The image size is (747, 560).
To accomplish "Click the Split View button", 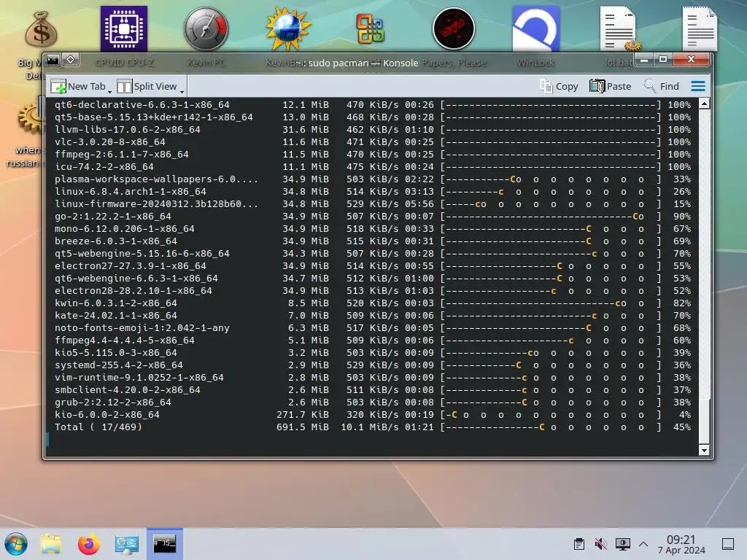I will click(x=147, y=86).
